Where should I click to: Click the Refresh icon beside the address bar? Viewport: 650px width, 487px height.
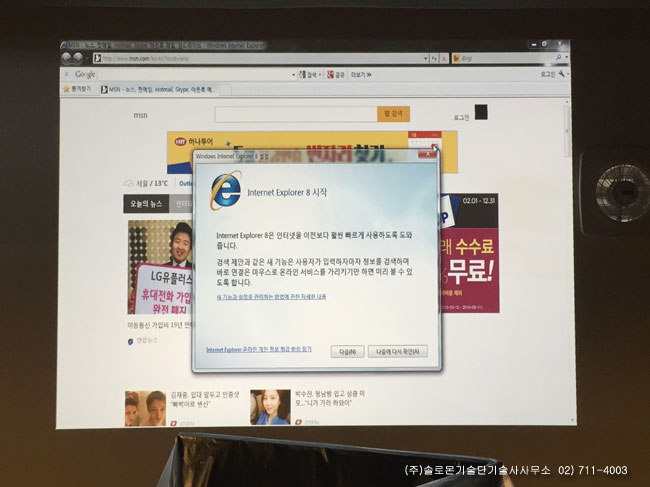(434, 59)
